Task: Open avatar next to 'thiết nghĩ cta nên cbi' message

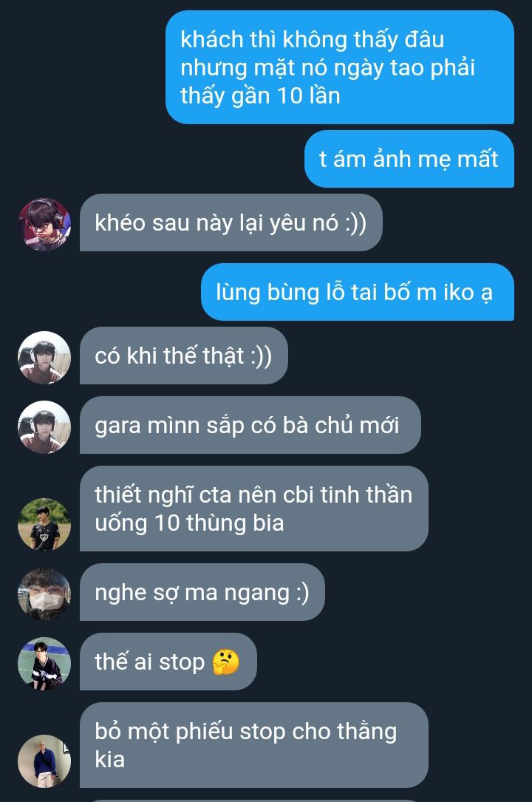Action: pos(44,524)
